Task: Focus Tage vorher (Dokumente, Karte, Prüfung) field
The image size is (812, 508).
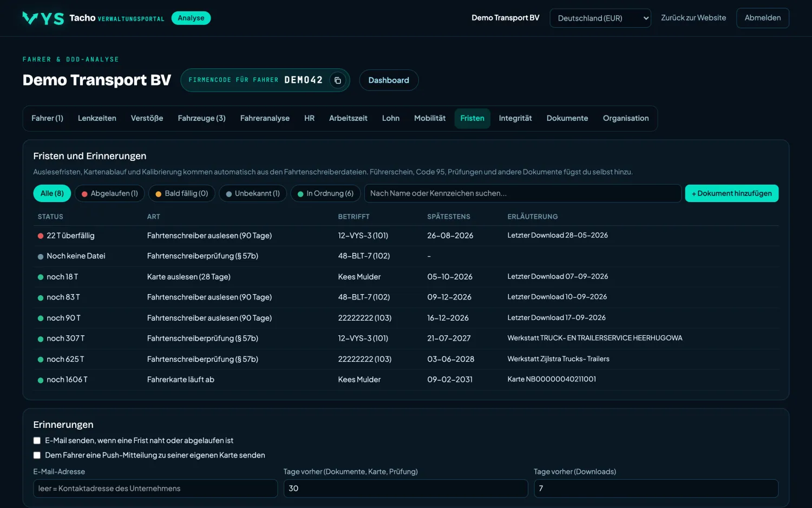Action: [405, 489]
